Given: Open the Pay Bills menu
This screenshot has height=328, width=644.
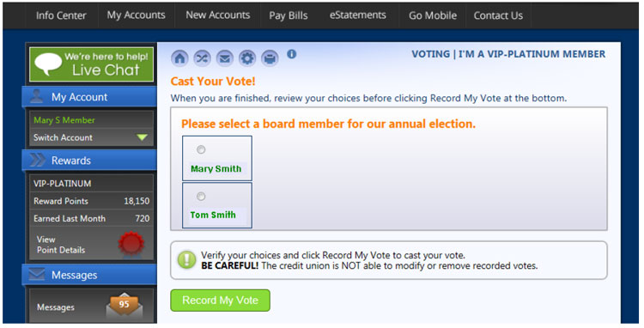Looking at the screenshot, I should tap(289, 15).
